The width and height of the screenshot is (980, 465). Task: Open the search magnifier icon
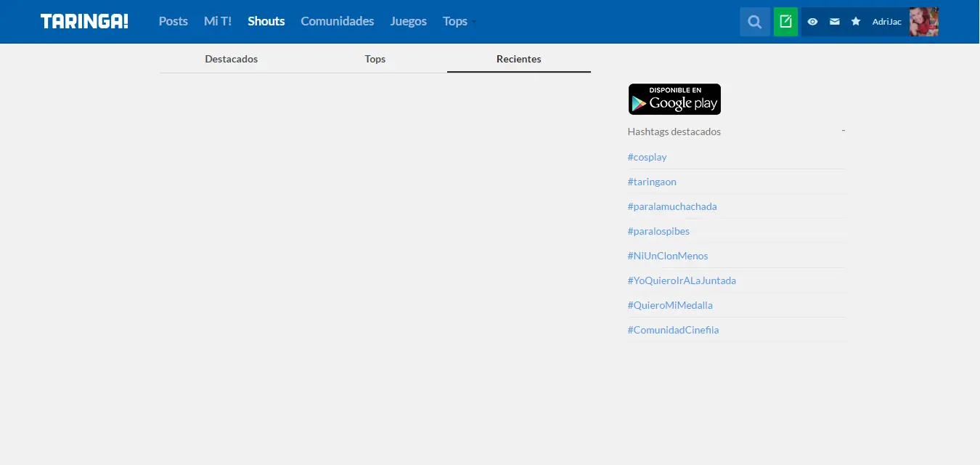[x=755, y=22]
